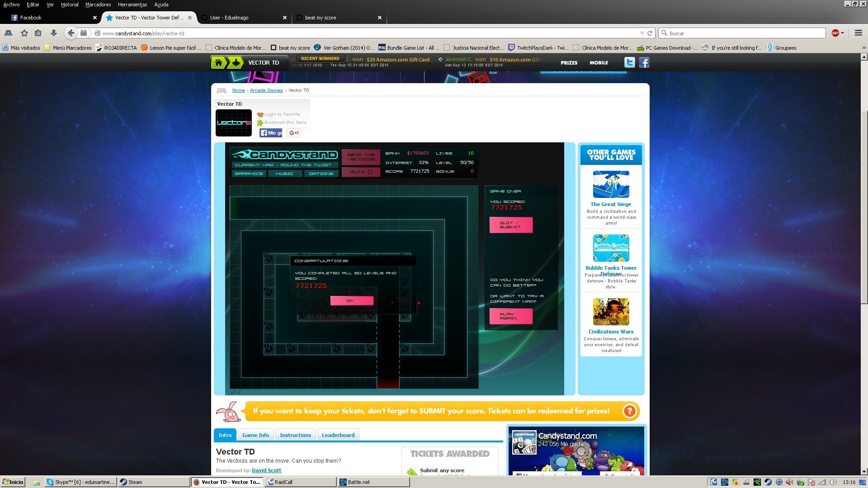Click the Bookmark this Game link
Screen dimensions: 868x488
click(x=285, y=122)
